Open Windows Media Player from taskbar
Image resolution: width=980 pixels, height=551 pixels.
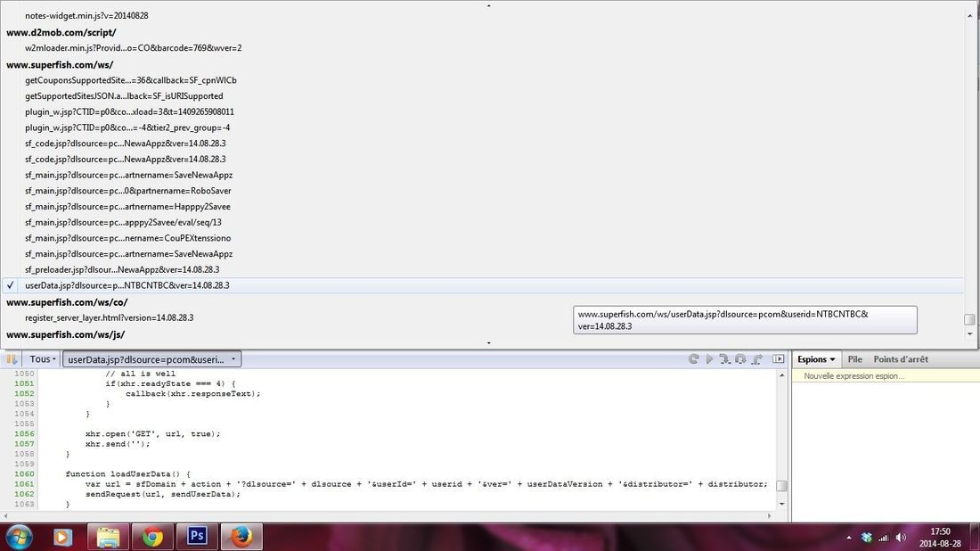click(x=62, y=538)
